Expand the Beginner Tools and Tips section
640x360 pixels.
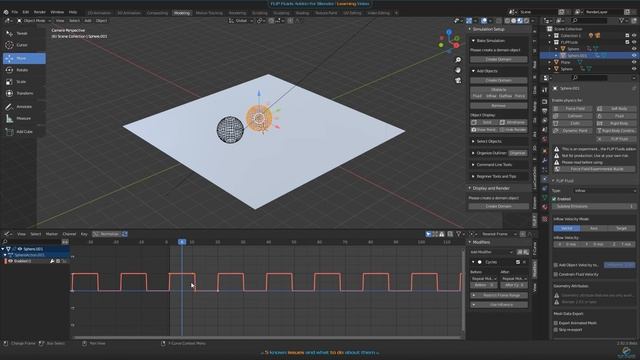473,177
